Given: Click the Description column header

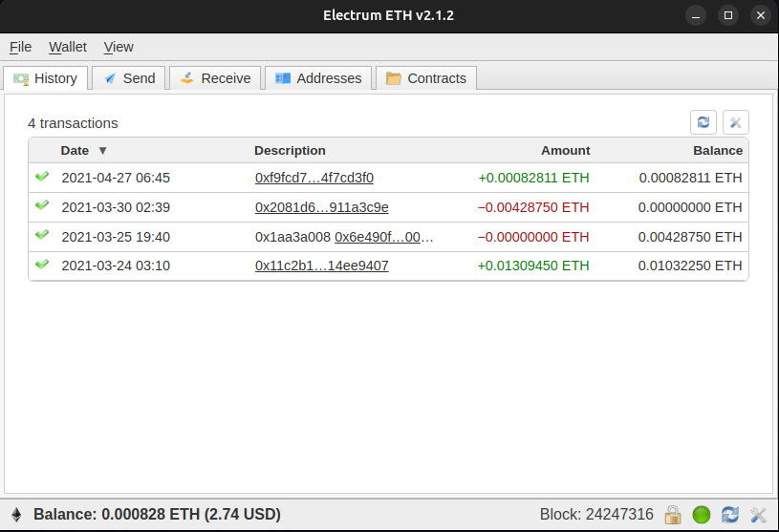Looking at the screenshot, I should click(290, 150).
